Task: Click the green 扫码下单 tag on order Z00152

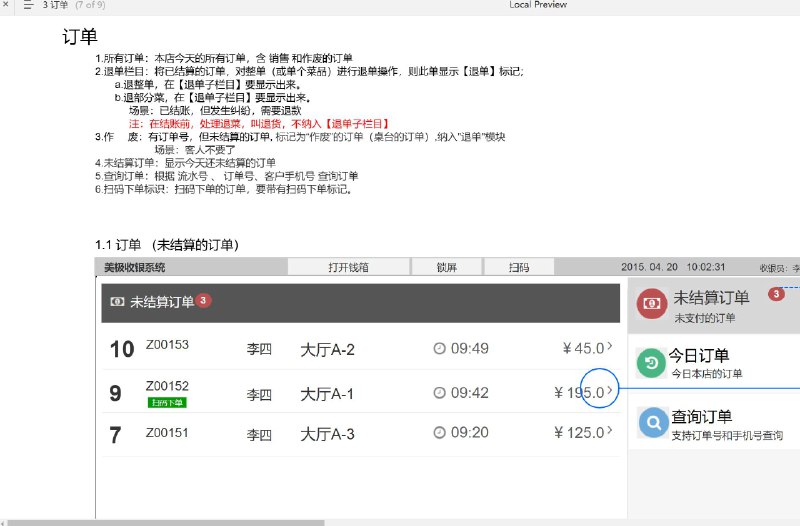Action: pos(167,403)
